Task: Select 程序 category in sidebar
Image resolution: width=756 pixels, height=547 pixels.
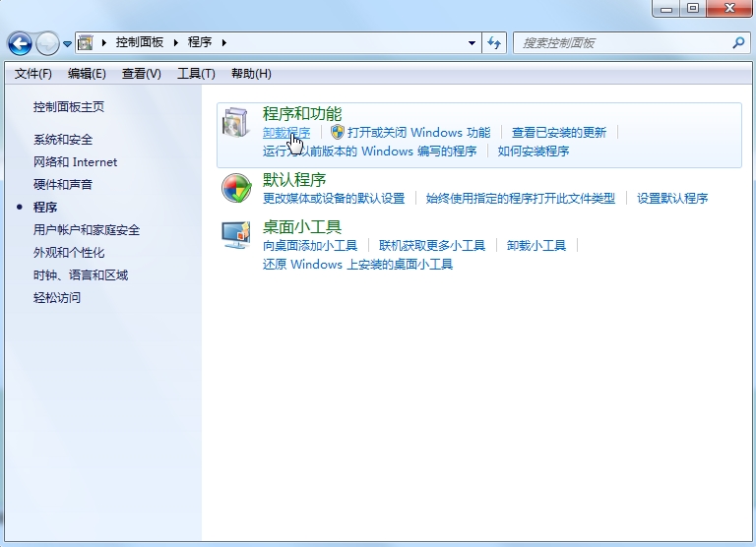Action: click(x=45, y=208)
